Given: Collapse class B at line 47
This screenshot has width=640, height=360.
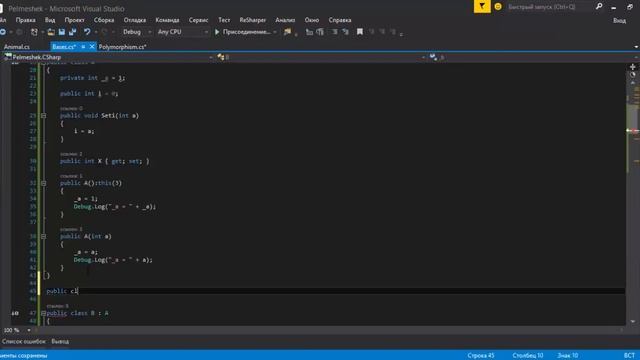Looking at the screenshot, I should coord(44,313).
